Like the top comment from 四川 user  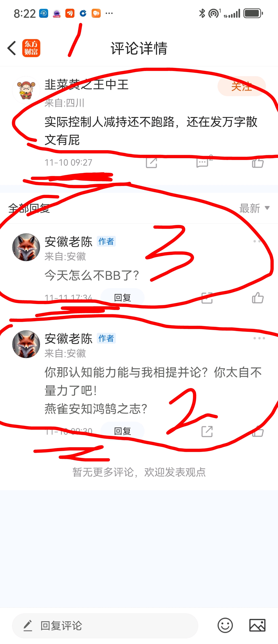(258, 163)
